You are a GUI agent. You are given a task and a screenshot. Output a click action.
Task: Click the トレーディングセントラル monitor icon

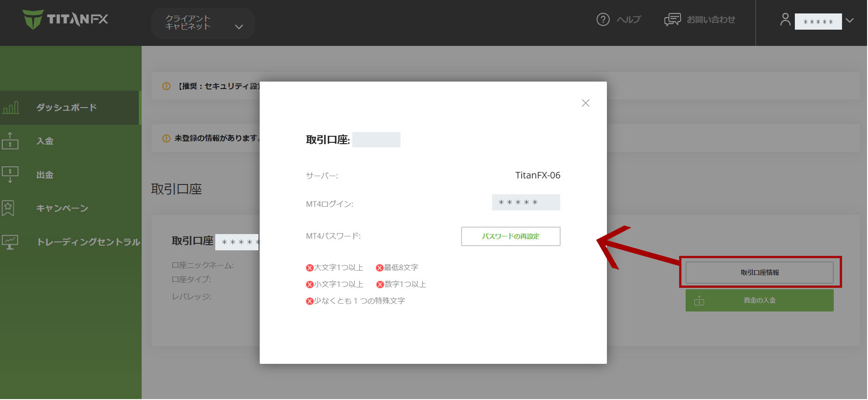coord(10,241)
